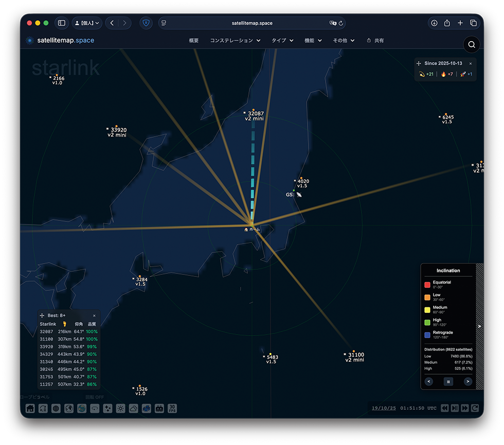
Task: Open the 概要 menu item
Action: 194,41
